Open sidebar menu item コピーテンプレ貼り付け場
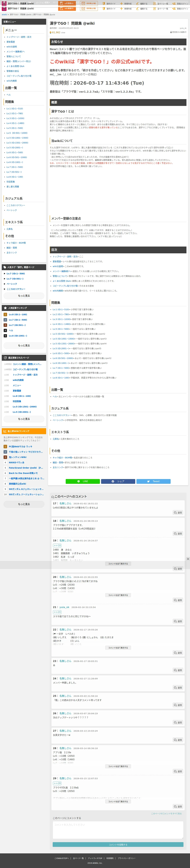 tap(19, 76)
